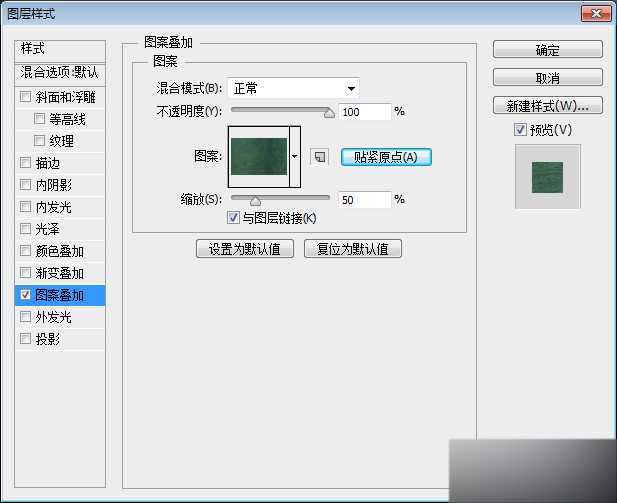Enable the 外发光 checkbox

(26, 316)
